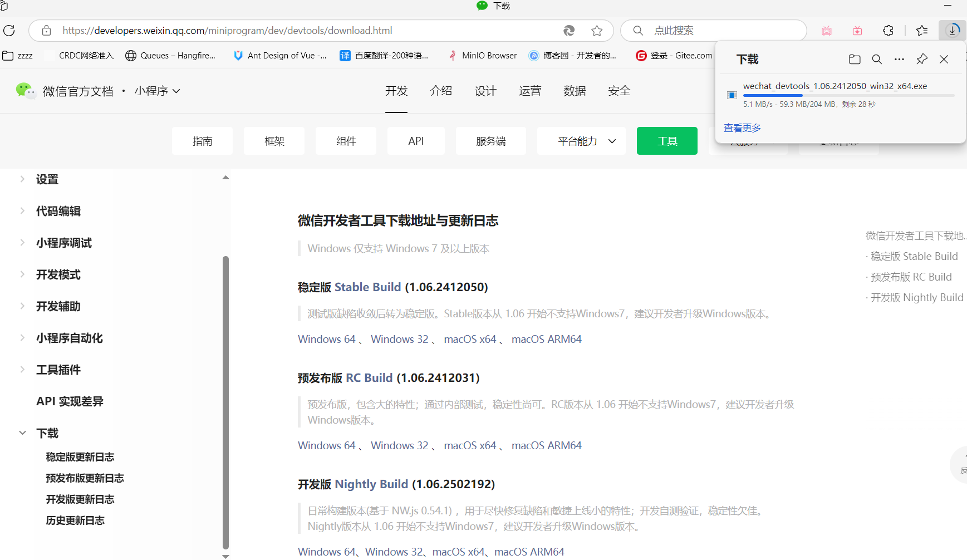The width and height of the screenshot is (967, 560).
Task: Click the Edge swirl icon in address bar
Action: (x=569, y=31)
